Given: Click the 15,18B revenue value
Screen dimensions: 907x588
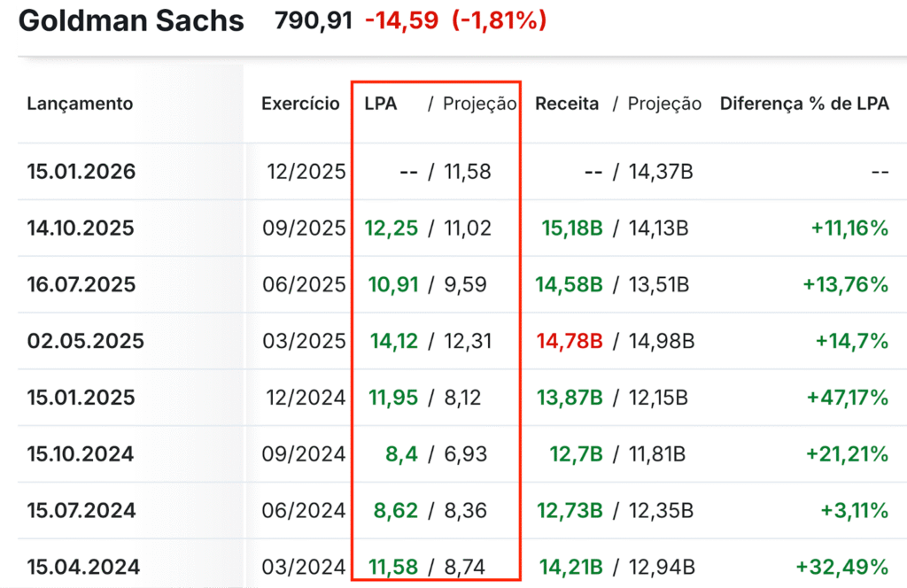Looking at the screenshot, I should pos(572,228).
